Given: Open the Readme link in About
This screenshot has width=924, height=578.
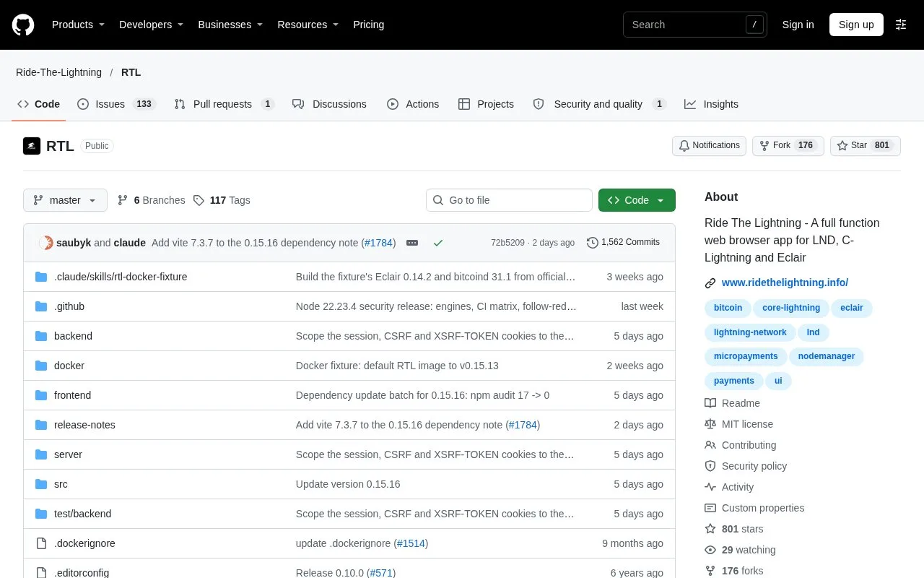Looking at the screenshot, I should coord(732,403).
